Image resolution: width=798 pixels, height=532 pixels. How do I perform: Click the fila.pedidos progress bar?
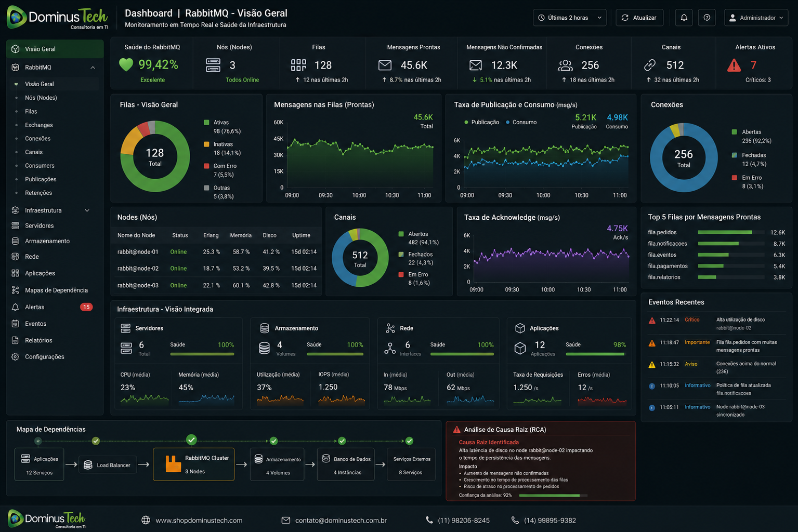731,232
